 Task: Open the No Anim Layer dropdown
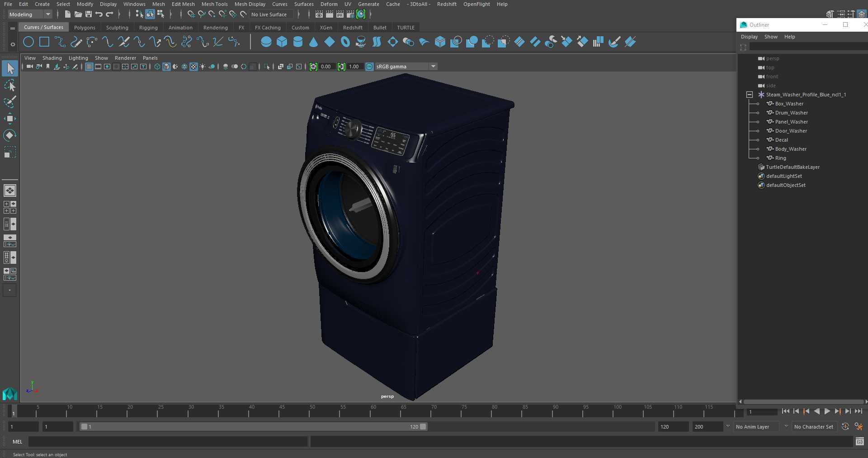(x=728, y=426)
